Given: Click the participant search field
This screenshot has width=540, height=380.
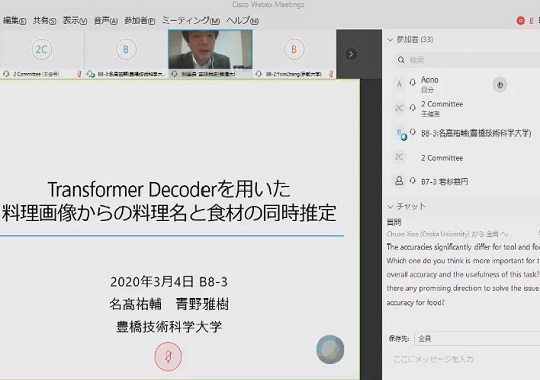Looking at the screenshot, I should click(467, 60).
